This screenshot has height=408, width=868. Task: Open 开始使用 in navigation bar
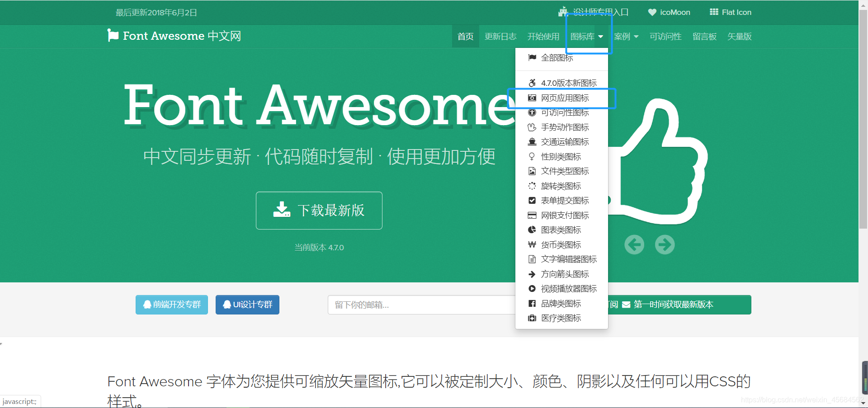[x=543, y=36]
